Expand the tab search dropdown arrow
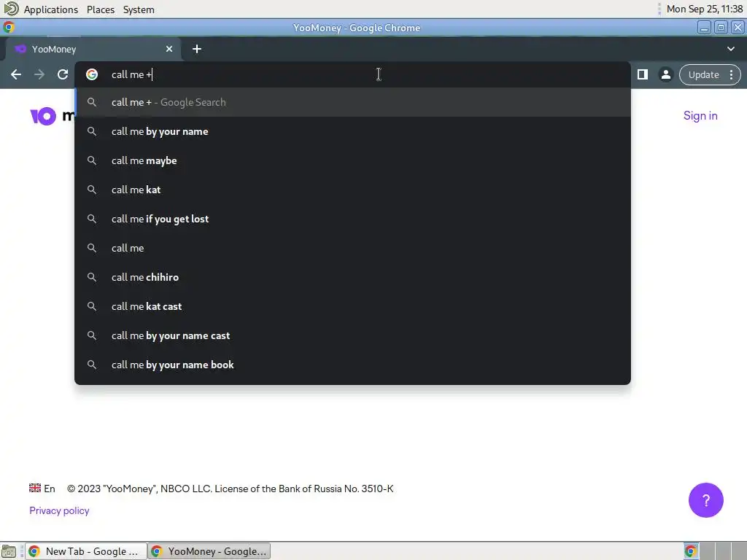Viewport: 747px width, 560px height. [731, 49]
